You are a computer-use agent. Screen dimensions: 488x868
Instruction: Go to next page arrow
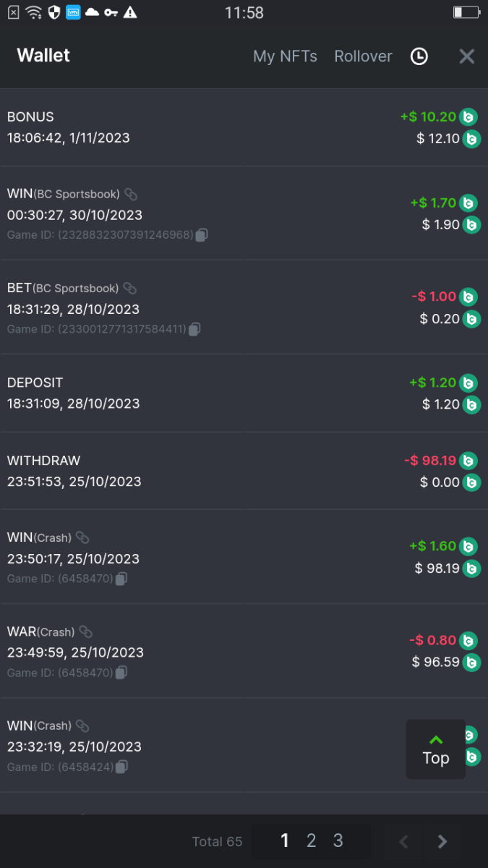(x=442, y=841)
